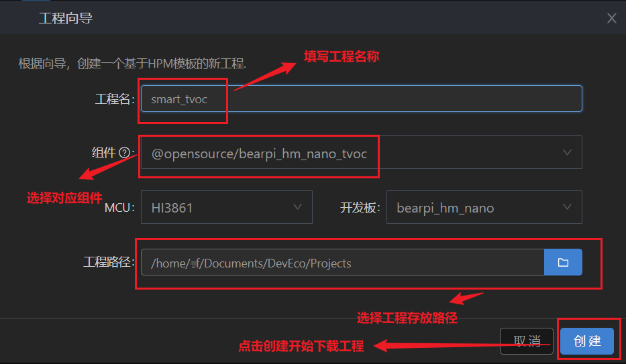Open the folder browser for project path
This screenshot has height=364, width=626.
(x=563, y=262)
